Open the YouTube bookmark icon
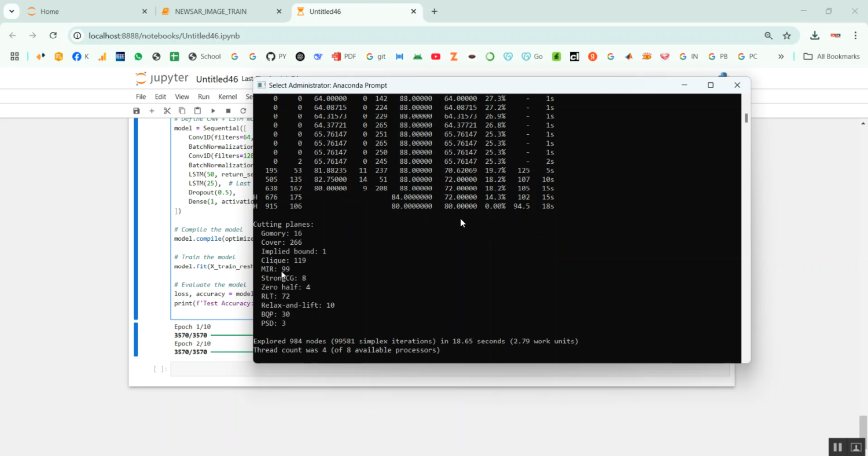Viewport: 868px width, 456px height. click(x=436, y=57)
